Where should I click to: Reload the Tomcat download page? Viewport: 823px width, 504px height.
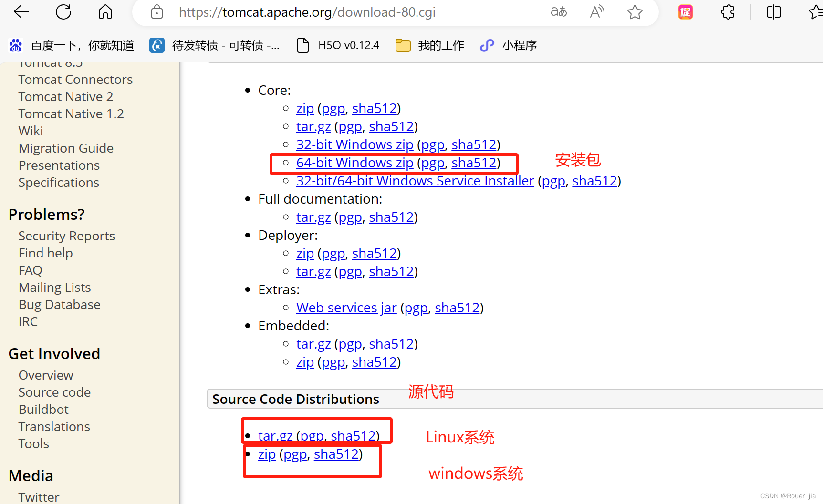[63, 12]
